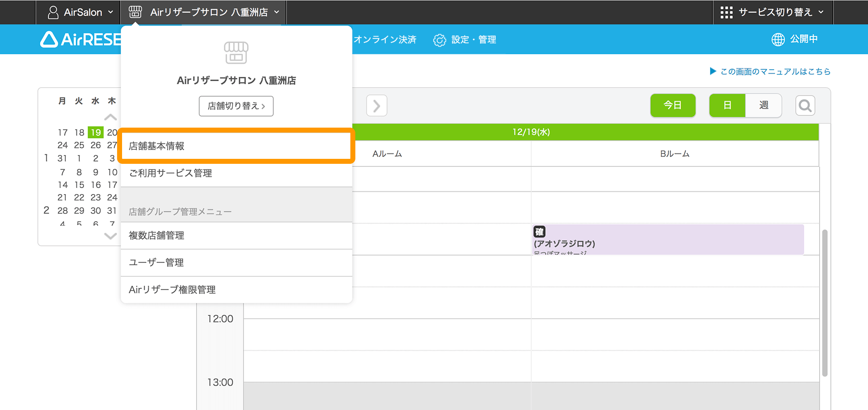Select ユーザー管理 menu item

236,262
